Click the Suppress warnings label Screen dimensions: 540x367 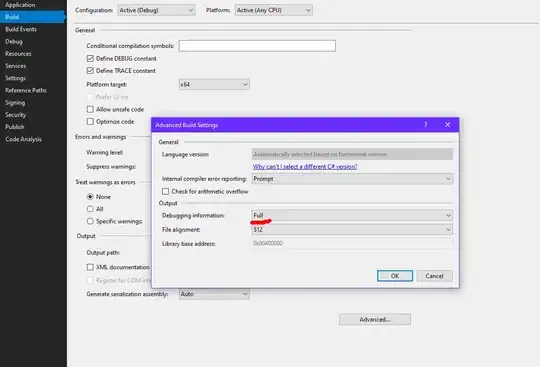tap(111, 167)
